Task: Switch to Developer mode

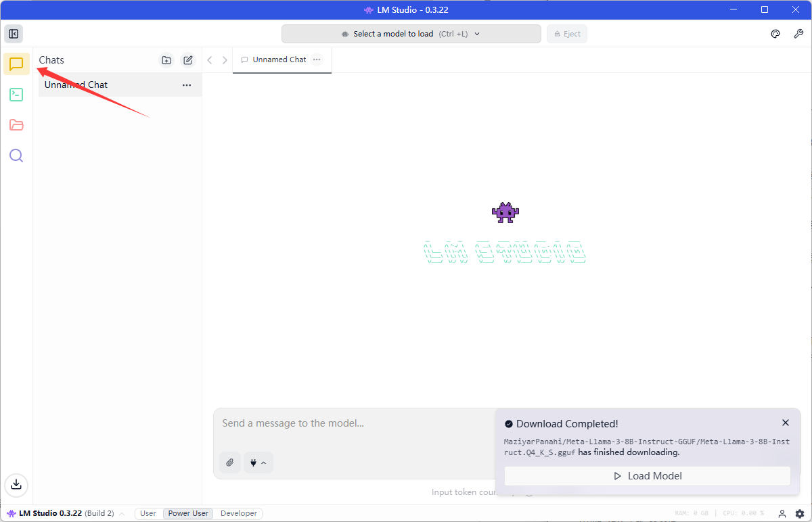Action: coord(239,513)
